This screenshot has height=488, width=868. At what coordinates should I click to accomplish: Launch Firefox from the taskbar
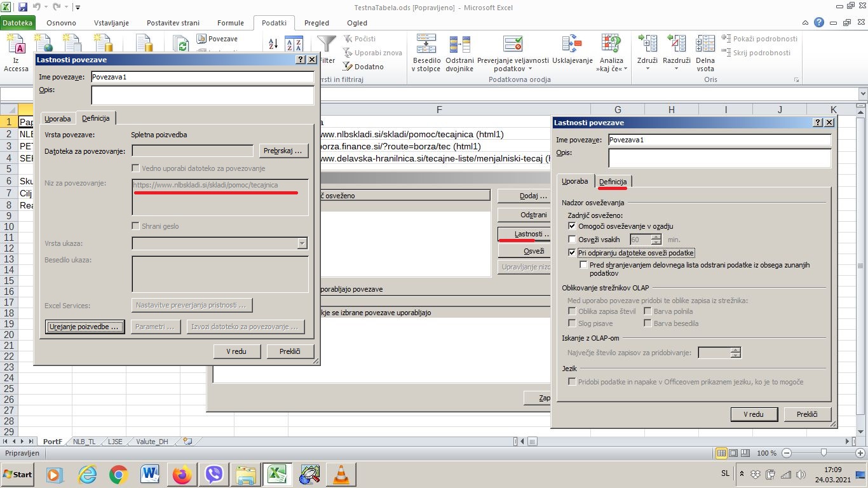pos(182,474)
